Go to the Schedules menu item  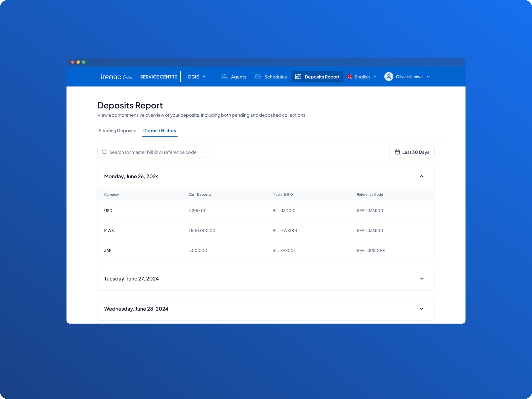pos(271,77)
